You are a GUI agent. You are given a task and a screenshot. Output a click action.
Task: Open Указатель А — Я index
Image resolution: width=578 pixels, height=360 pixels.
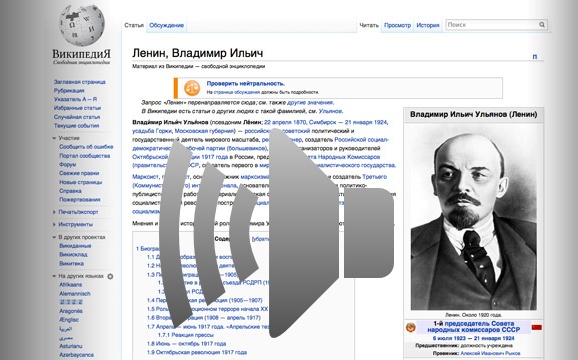[x=75, y=99]
